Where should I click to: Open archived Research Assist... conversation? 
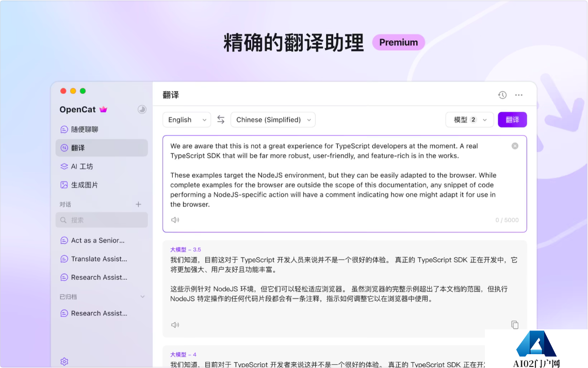(102, 313)
